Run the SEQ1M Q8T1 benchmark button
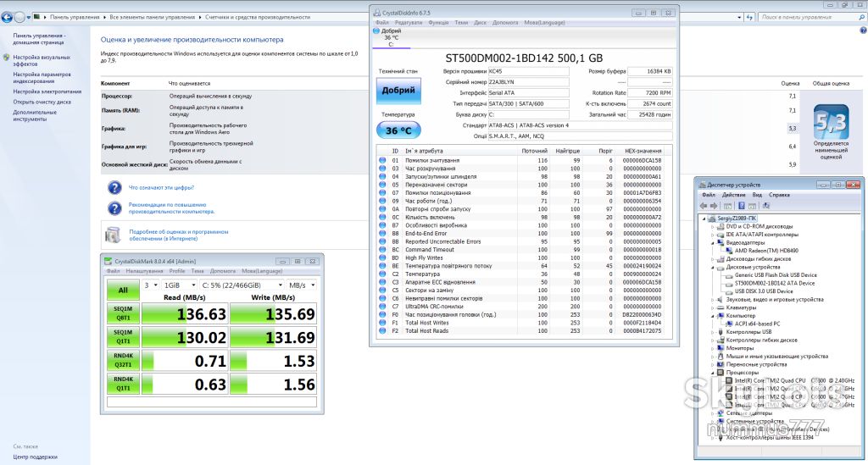The width and height of the screenshot is (868, 465). (x=123, y=313)
